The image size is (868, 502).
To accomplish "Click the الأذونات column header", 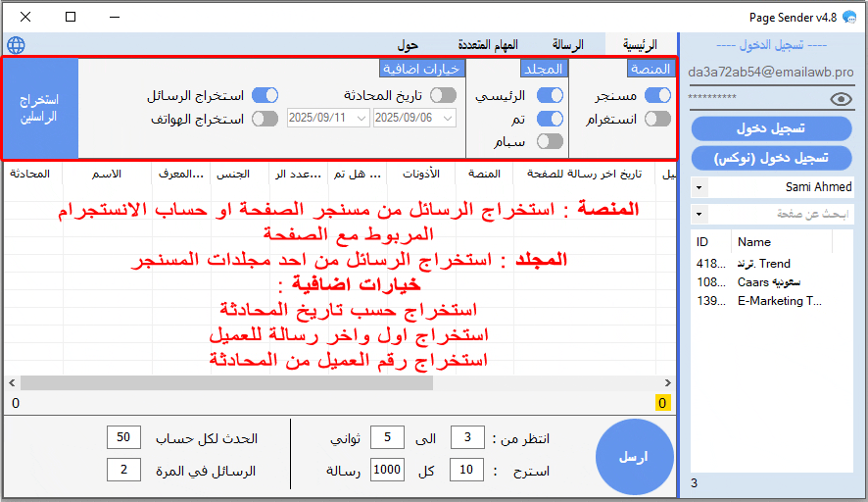I will point(420,174).
